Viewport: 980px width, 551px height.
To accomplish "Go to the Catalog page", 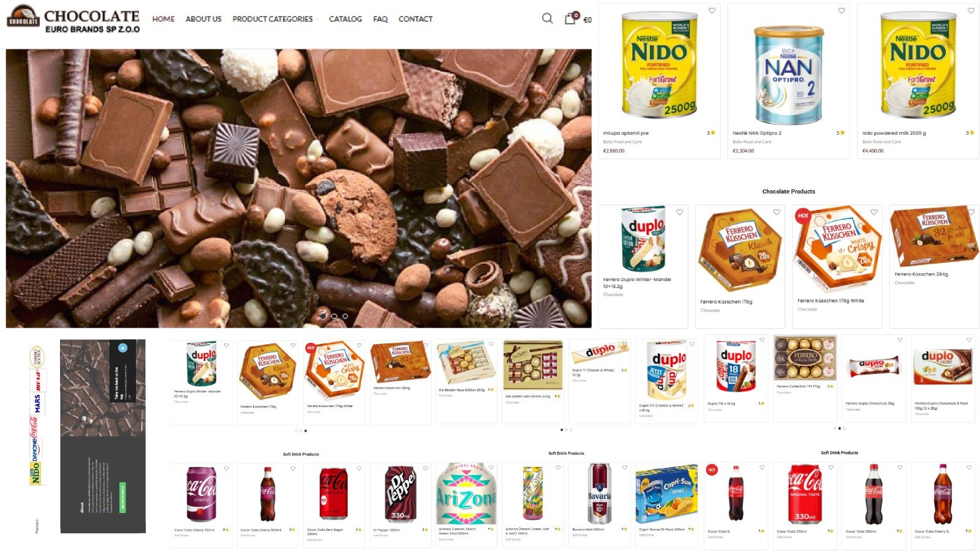I will tap(345, 19).
